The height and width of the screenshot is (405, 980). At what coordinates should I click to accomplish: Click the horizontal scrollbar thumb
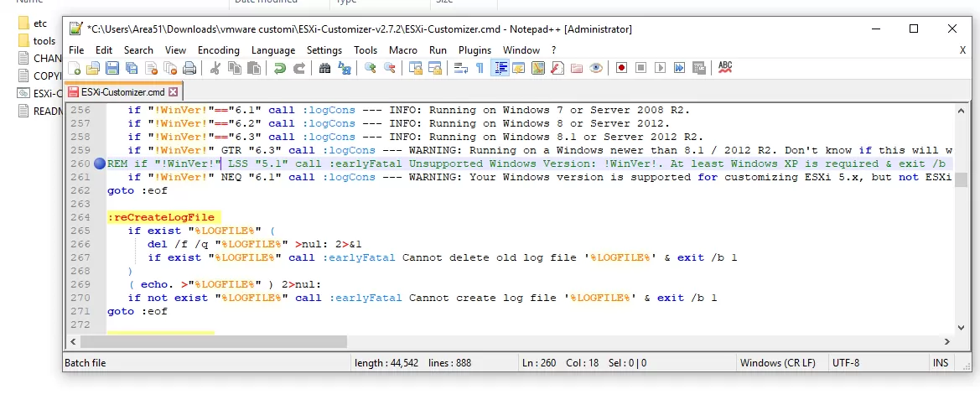point(214,341)
